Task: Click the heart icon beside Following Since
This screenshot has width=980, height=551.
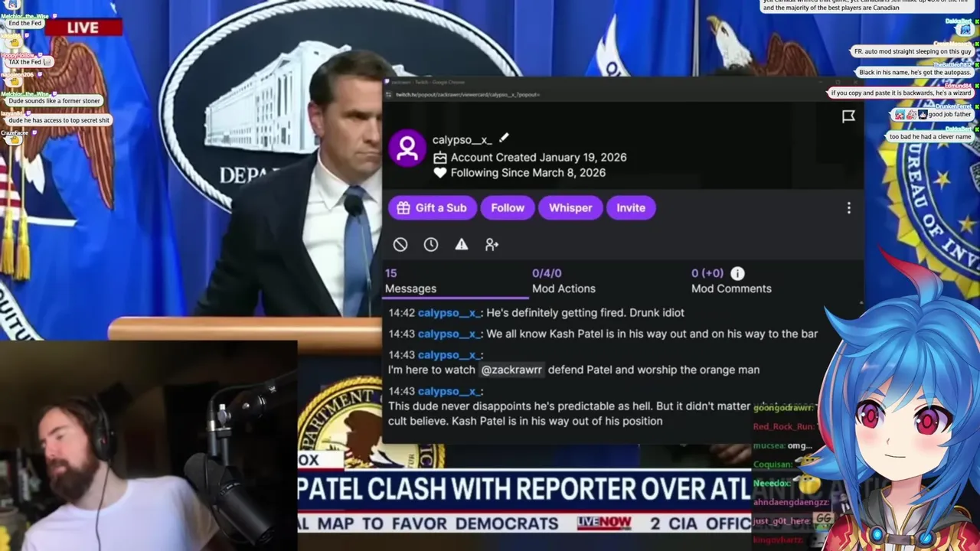Action: (x=439, y=173)
